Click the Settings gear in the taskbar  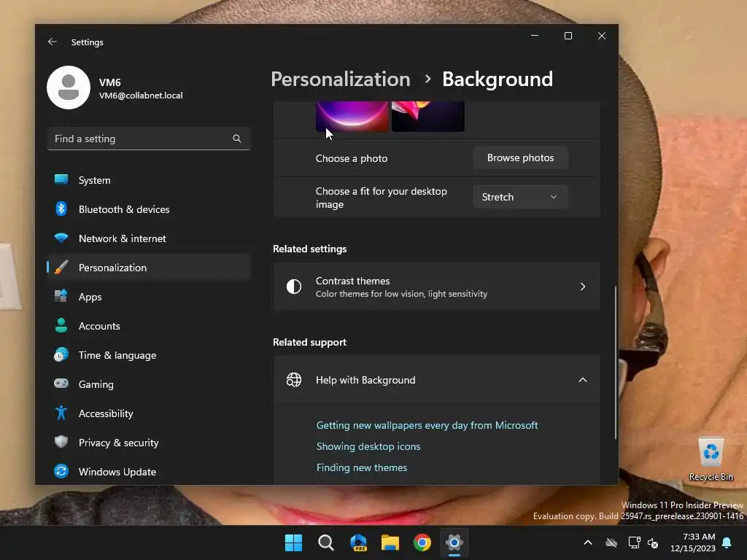point(454,542)
